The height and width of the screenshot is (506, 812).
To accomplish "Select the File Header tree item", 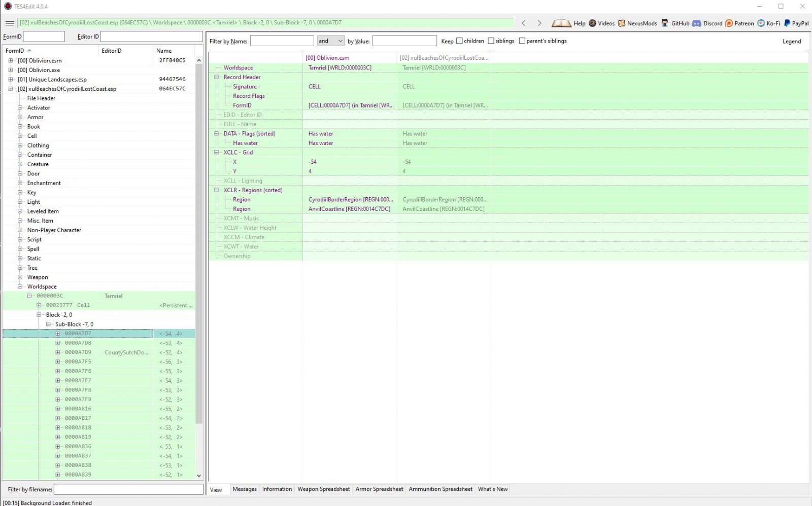I will pyautogui.click(x=41, y=98).
